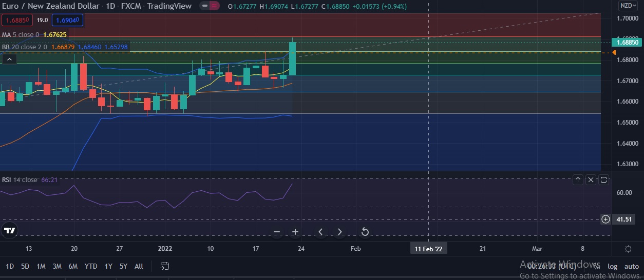
Task: Click the current price label 1.68850
Action: tap(627, 43)
